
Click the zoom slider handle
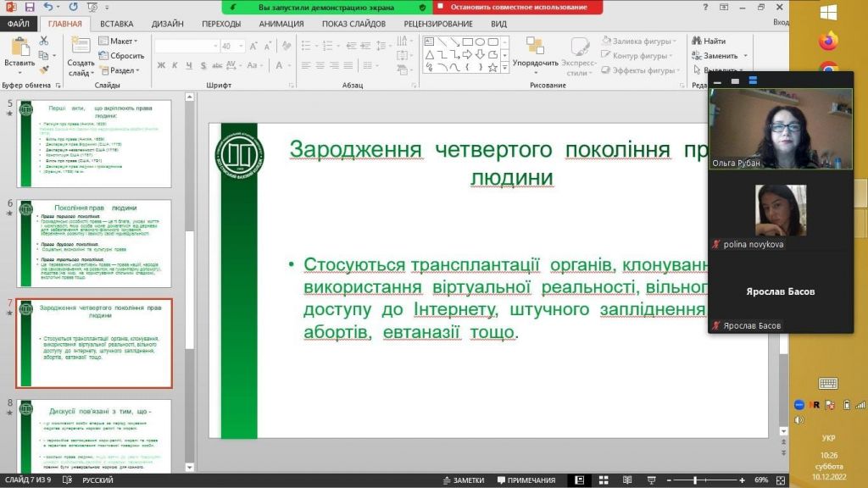tap(695, 480)
